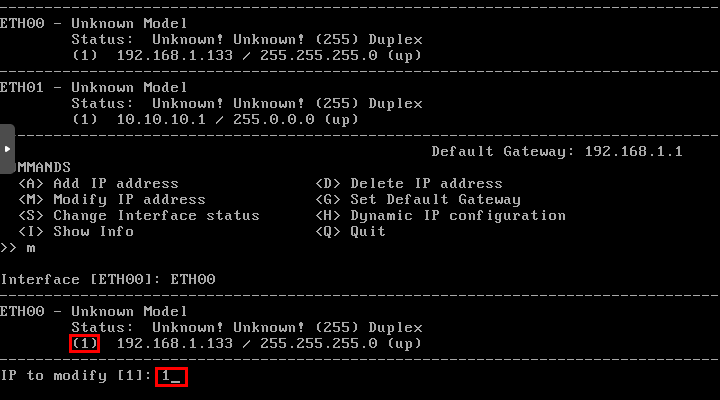Viewport: 720px width, 400px height.
Task: Click the 192.168.1.133 address under top ETH00
Action: tap(174, 56)
